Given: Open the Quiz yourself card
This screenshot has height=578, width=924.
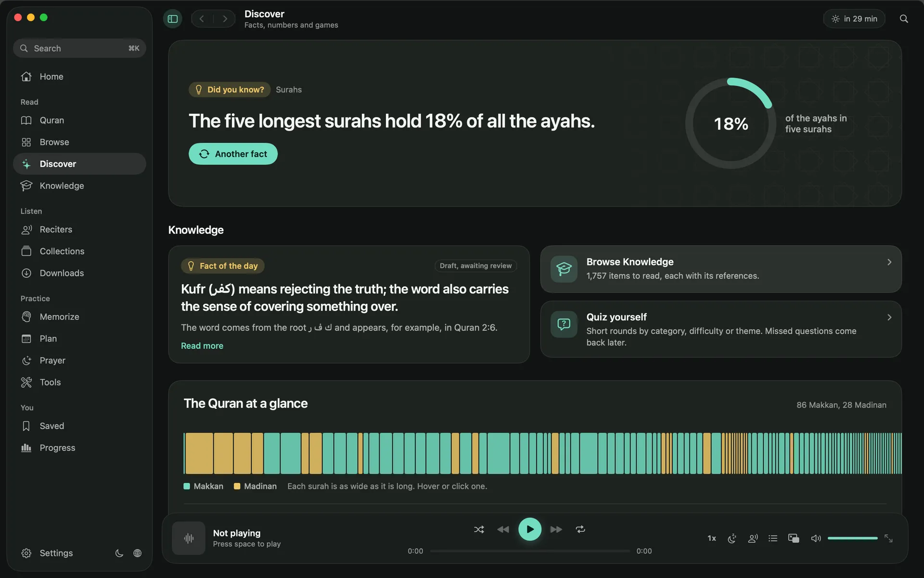Looking at the screenshot, I should click(x=721, y=329).
